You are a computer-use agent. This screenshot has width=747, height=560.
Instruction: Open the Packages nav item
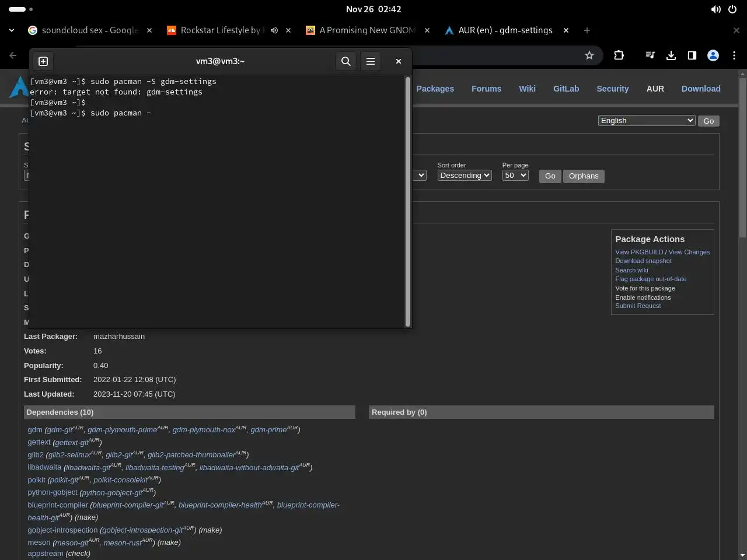(435, 89)
